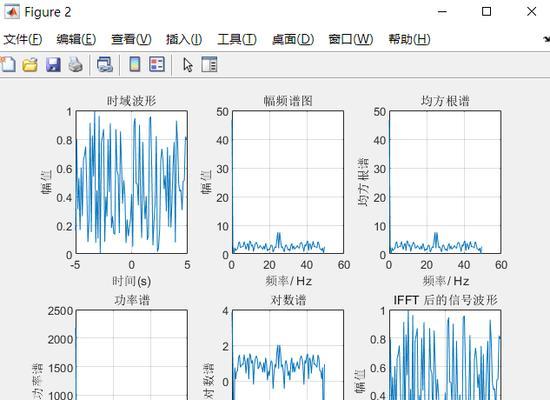The width and height of the screenshot is (550, 400).
Task: Open the 帮助(H) menu
Action: 409,39
